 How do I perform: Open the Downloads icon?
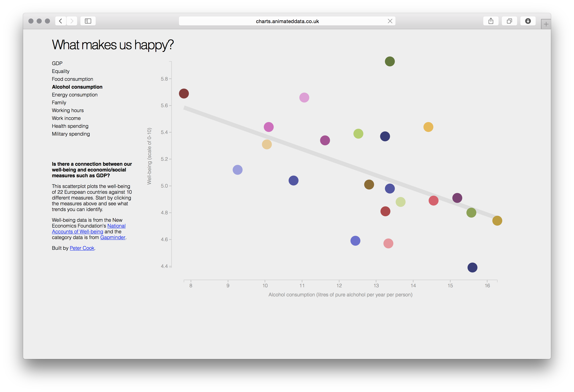(x=528, y=21)
